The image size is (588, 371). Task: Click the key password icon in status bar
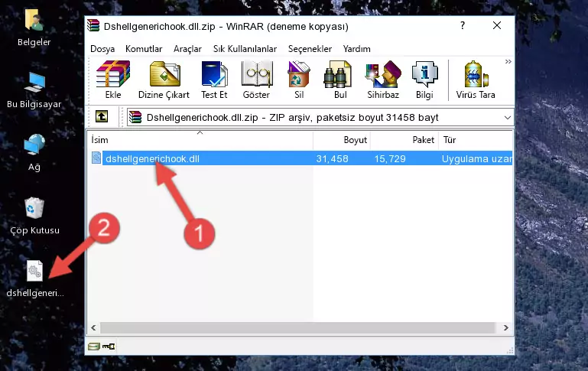(109, 347)
